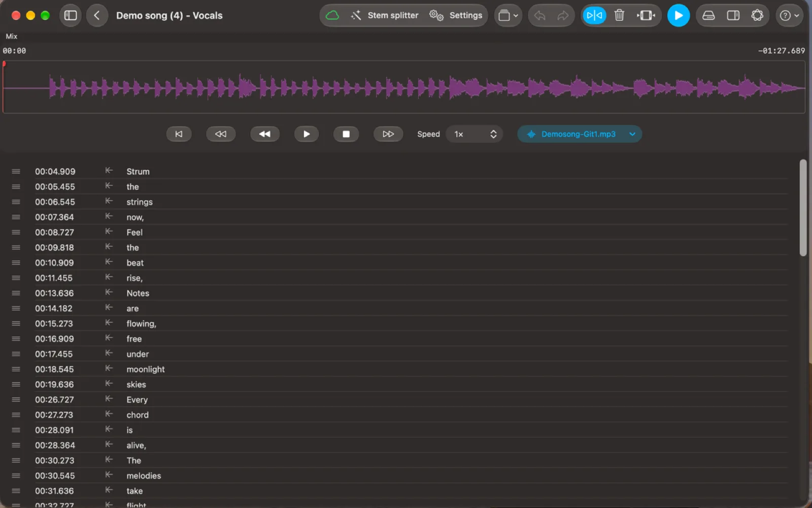812x508 pixels.
Task: Click the transport play button below waveform
Action: pos(307,134)
